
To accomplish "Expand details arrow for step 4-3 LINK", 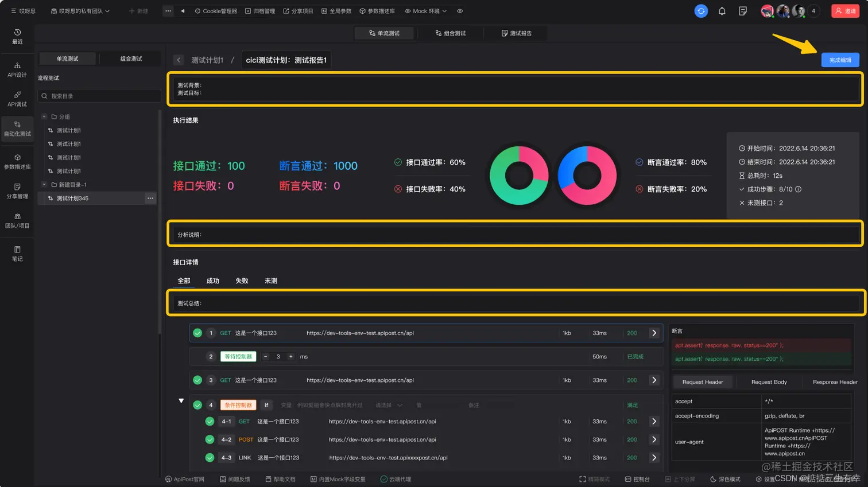I will tap(654, 458).
